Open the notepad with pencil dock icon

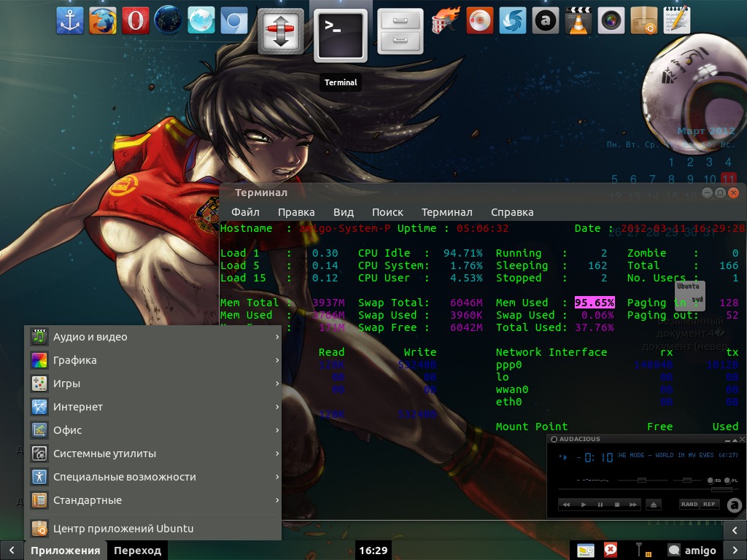coord(677,20)
